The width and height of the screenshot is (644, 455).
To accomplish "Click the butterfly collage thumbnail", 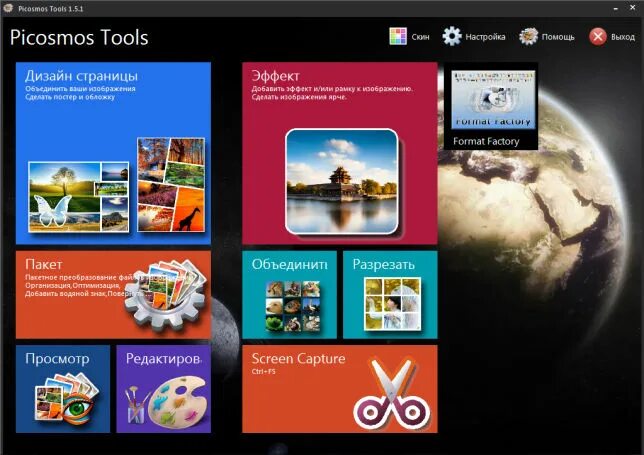I will tap(78, 197).
